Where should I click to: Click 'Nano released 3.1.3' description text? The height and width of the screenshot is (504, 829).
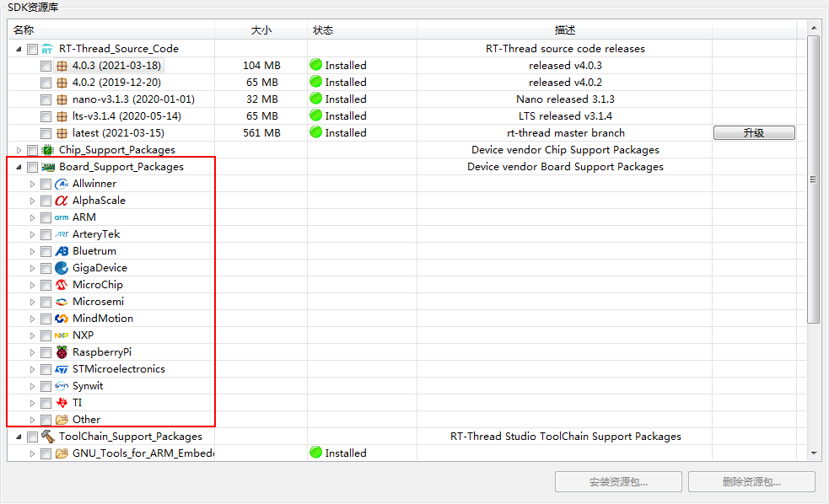click(565, 99)
